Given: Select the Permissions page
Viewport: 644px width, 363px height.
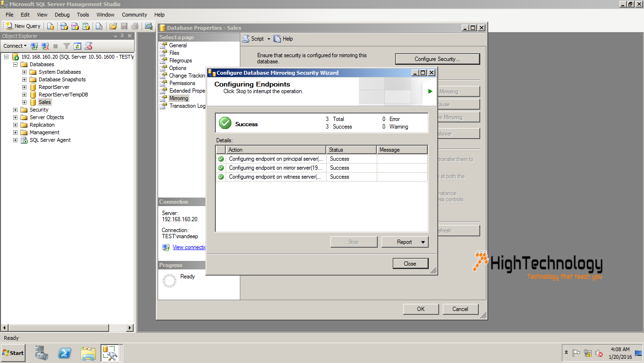Looking at the screenshot, I should coord(182,83).
